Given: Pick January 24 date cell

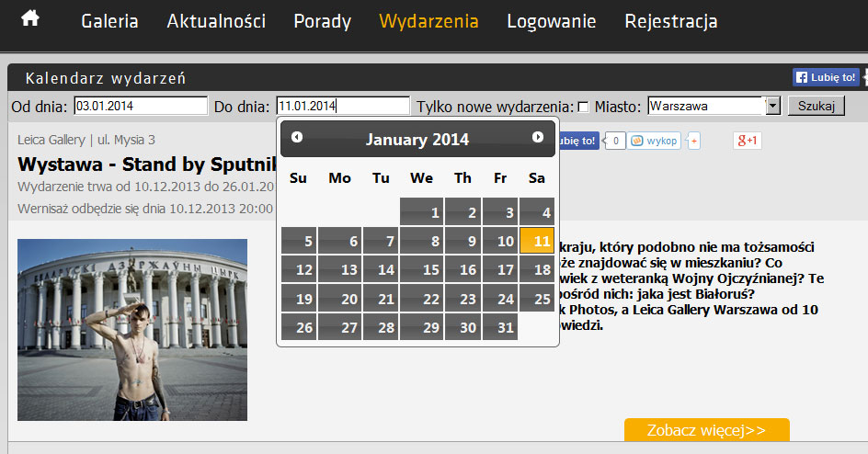Looking at the screenshot, I should click(500, 298).
